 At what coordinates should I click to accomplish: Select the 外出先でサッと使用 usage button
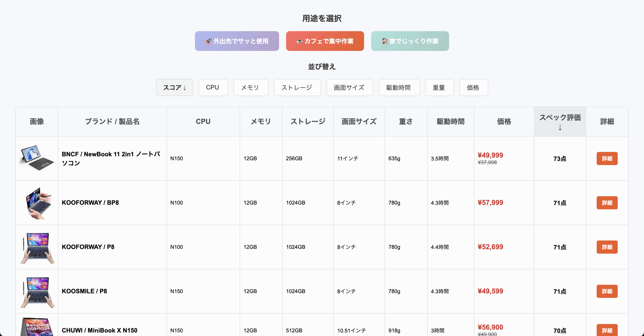click(x=237, y=41)
